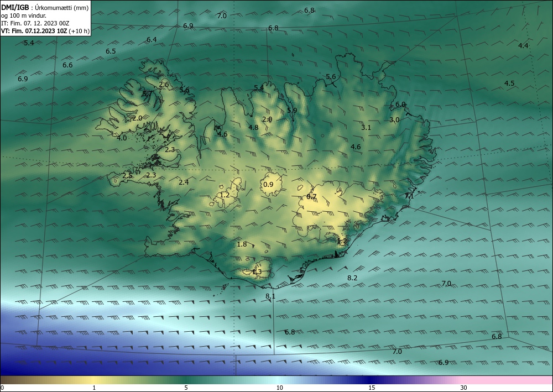Click the 'og 100 m vindur.' caption line

coord(24,15)
